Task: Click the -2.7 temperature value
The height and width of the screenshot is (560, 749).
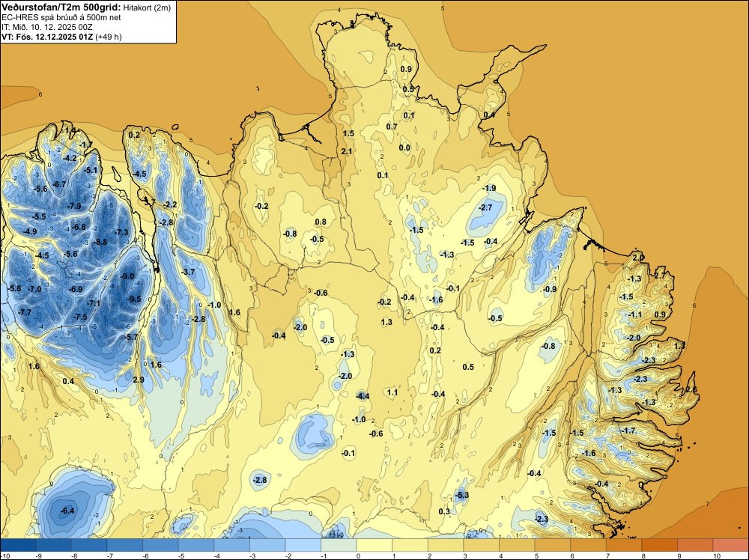Action: [485, 207]
